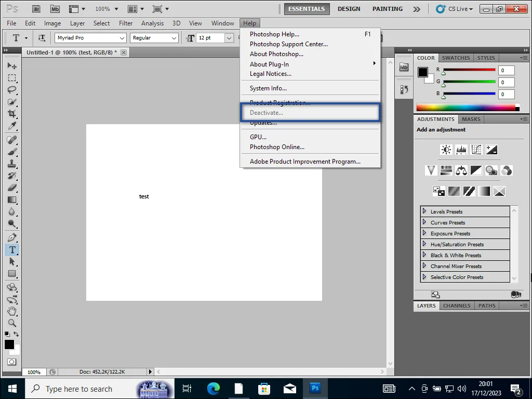Click the foreground color swatch in toolbox
The width and height of the screenshot is (532, 399).
9,344
